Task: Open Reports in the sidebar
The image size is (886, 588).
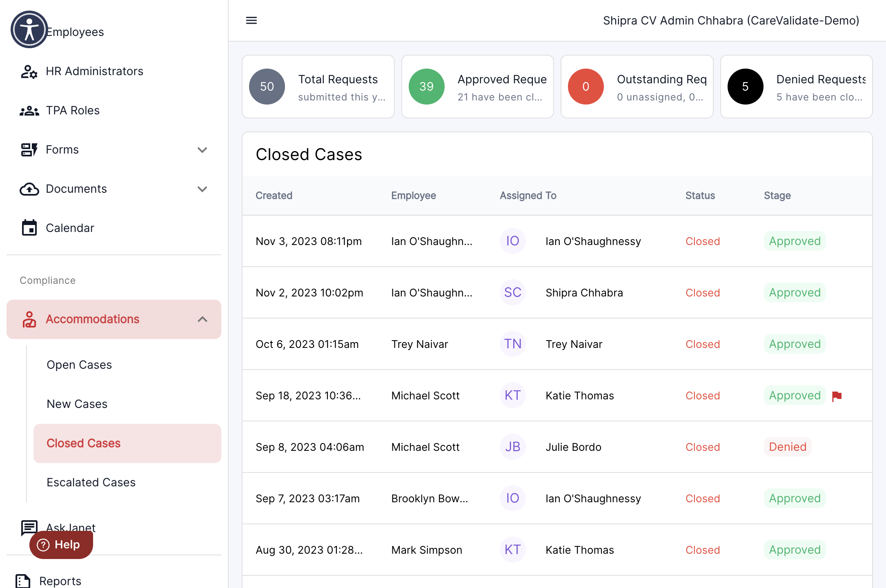Action: (x=60, y=581)
